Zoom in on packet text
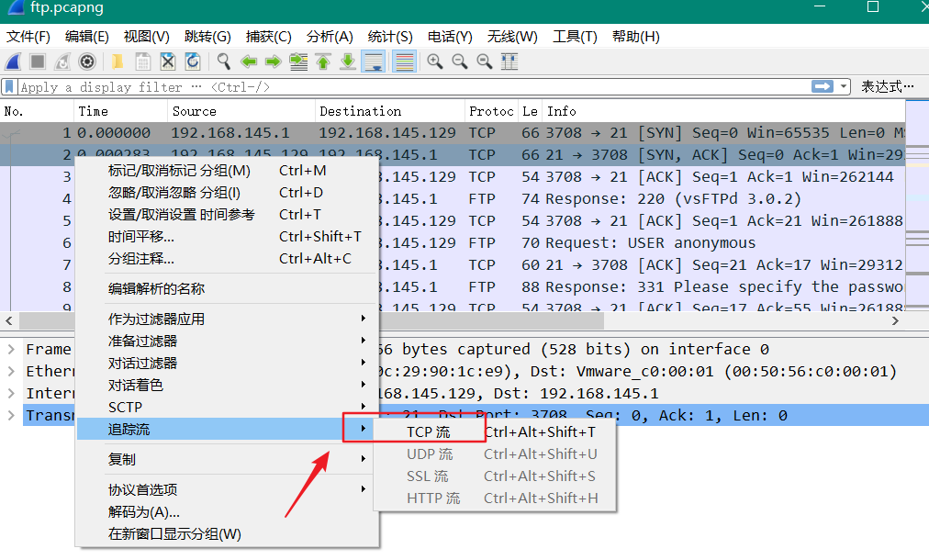Image resolution: width=929 pixels, height=560 pixels. [435, 62]
